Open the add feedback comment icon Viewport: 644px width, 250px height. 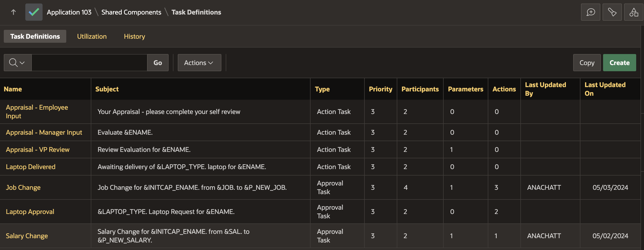(x=590, y=12)
